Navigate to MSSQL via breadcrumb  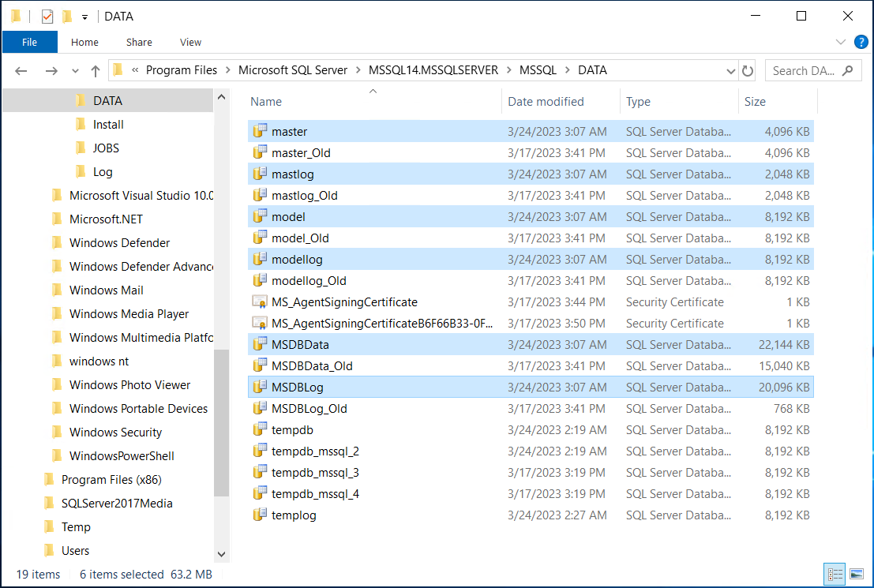539,70
